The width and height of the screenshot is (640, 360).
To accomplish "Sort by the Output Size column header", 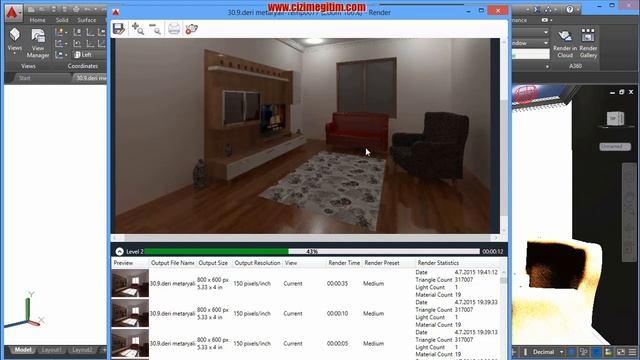I will [213, 263].
